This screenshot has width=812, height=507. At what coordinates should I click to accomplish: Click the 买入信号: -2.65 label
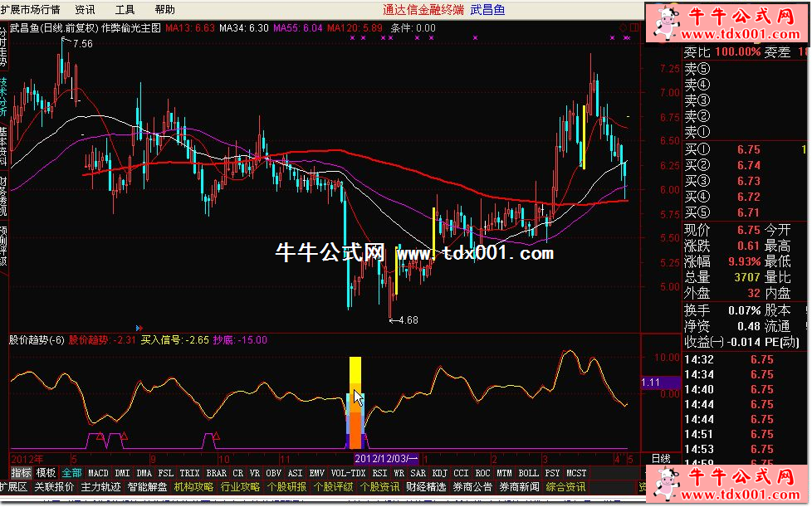175,340
